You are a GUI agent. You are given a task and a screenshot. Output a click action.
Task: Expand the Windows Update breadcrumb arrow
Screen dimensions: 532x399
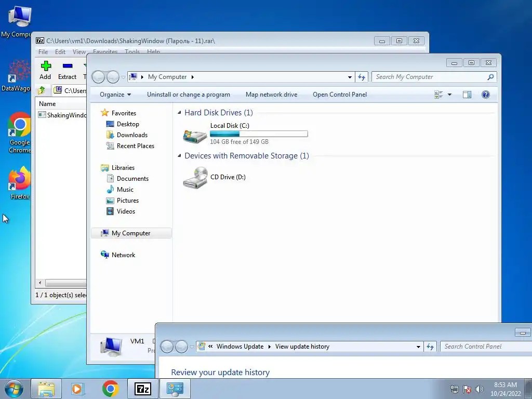click(270, 347)
